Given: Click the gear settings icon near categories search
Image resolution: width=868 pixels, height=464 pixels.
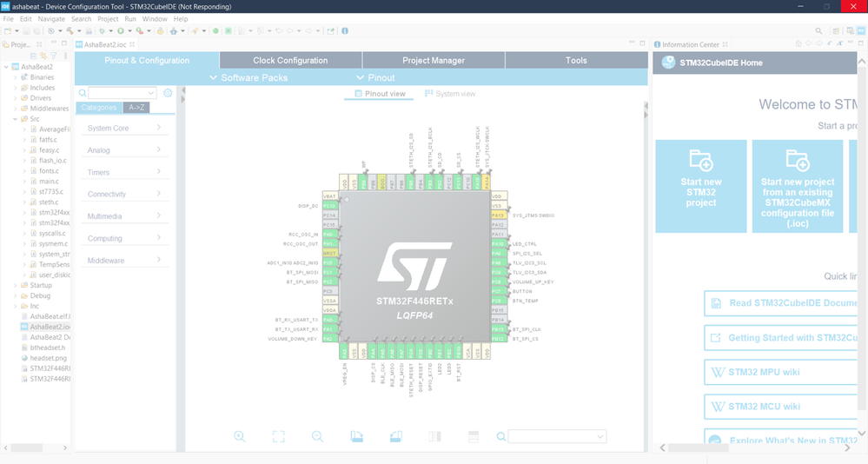Looking at the screenshot, I should tap(168, 93).
